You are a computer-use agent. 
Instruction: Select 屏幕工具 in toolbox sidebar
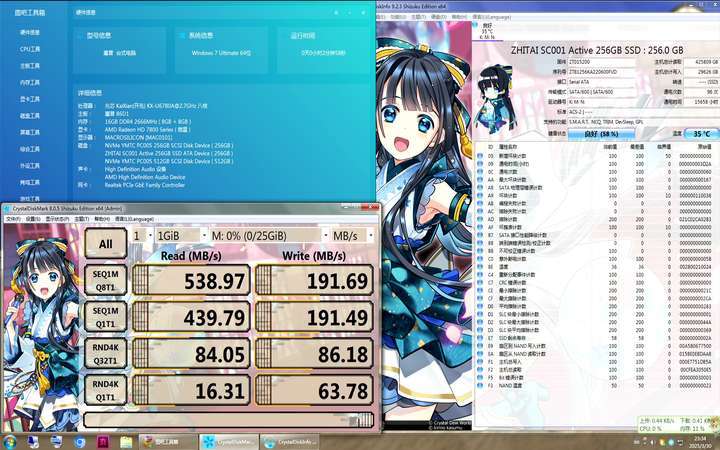pyautogui.click(x=30, y=132)
